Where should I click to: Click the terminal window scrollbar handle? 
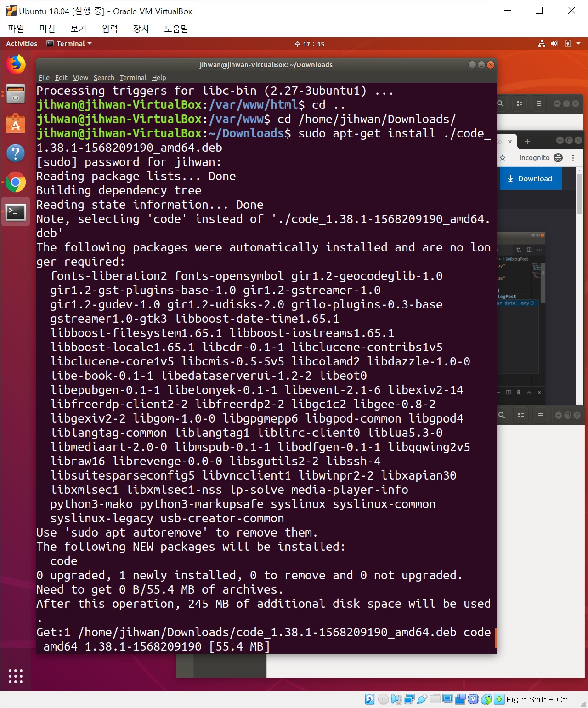pyautogui.click(x=495, y=637)
